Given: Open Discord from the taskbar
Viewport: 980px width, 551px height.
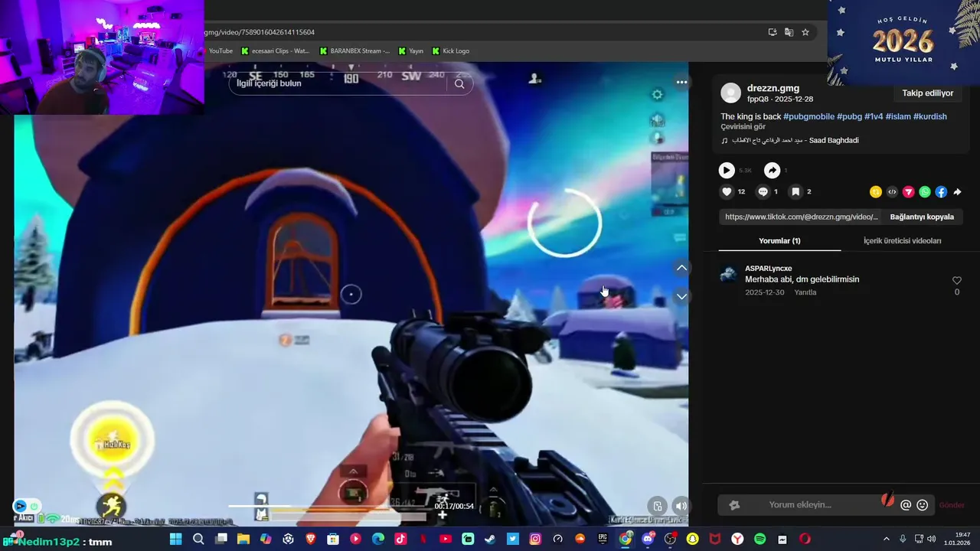Looking at the screenshot, I should pyautogui.click(x=648, y=539).
